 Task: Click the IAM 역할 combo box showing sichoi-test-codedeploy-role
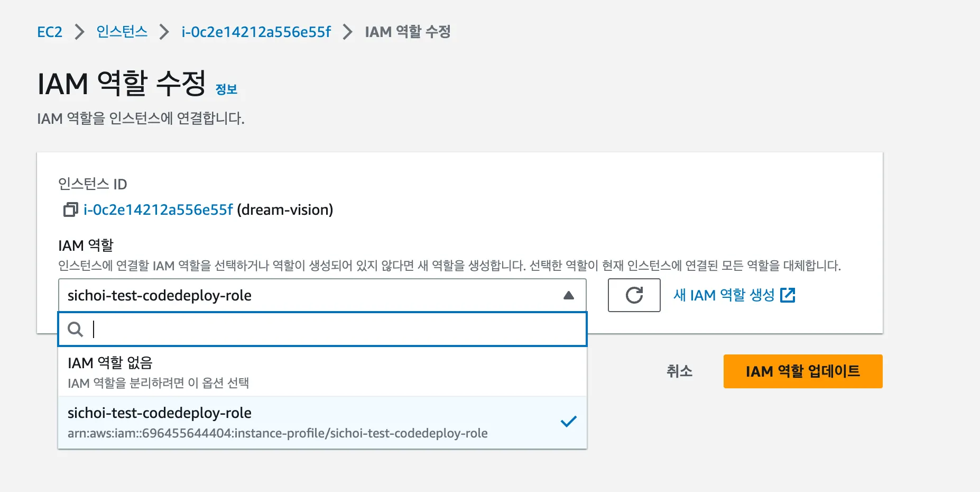312,296
